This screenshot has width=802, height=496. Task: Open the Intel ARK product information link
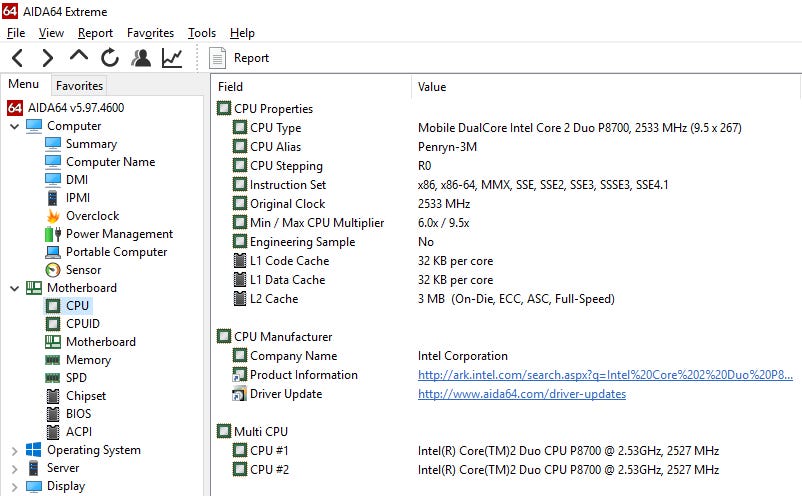click(604, 375)
